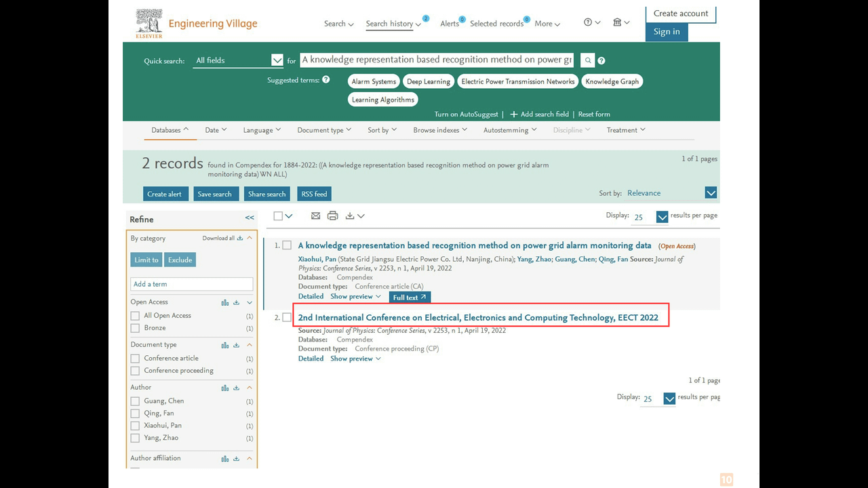Viewport: 868px width, 488px height.
Task: Click the RSS feed button
Action: coord(314,194)
